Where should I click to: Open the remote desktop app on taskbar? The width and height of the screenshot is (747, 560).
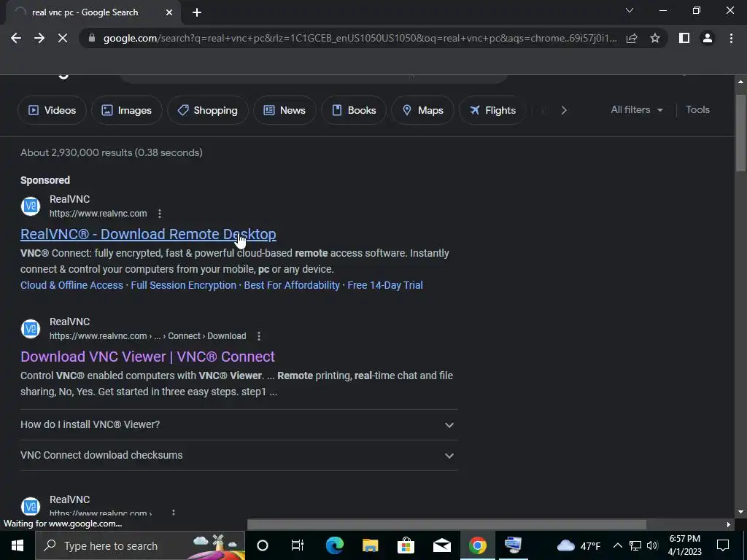(x=513, y=545)
